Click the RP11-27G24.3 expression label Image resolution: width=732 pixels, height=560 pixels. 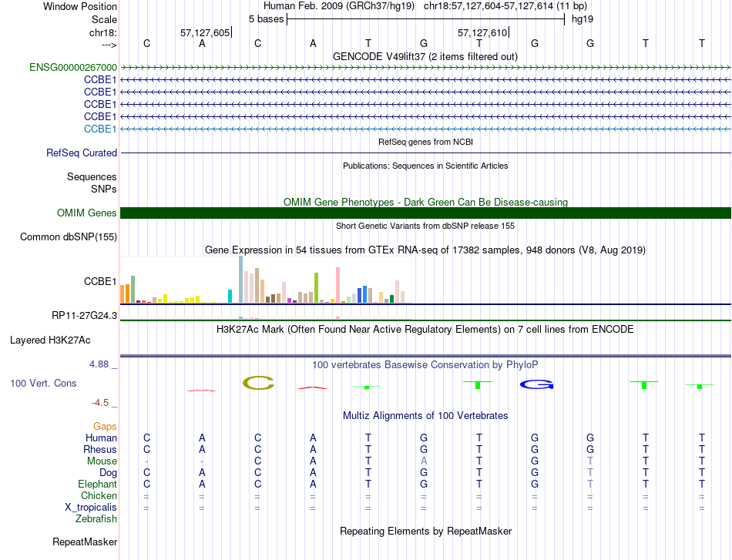[85, 316]
